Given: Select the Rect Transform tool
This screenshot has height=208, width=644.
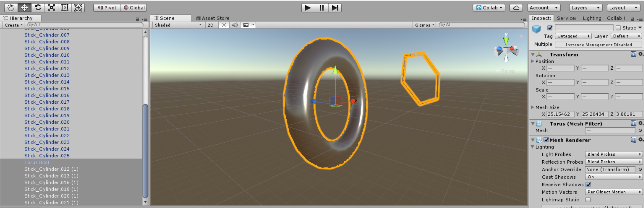Looking at the screenshot, I should [65, 8].
